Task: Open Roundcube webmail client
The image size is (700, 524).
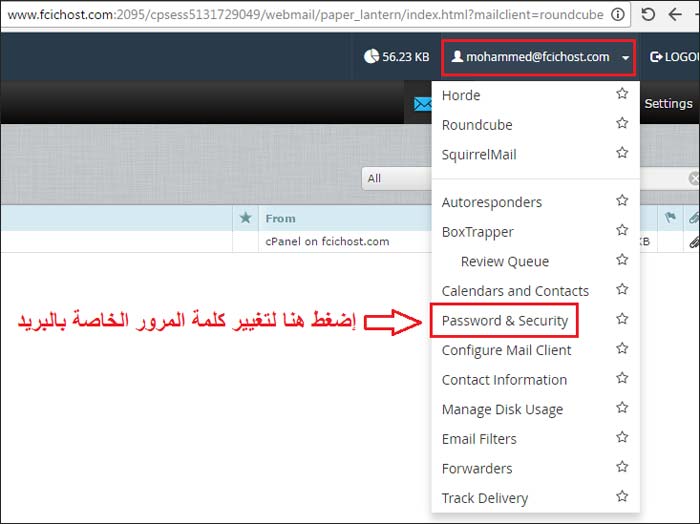Action: click(x=477, y=125)
